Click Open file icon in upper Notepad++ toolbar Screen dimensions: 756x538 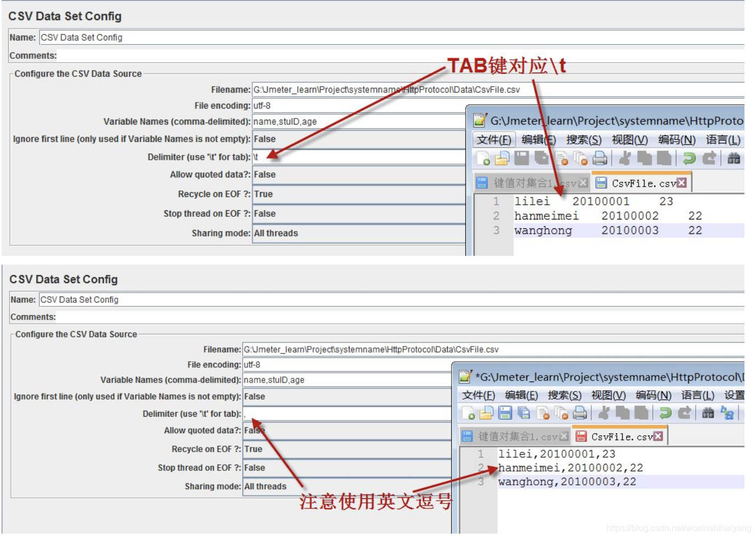502,159
